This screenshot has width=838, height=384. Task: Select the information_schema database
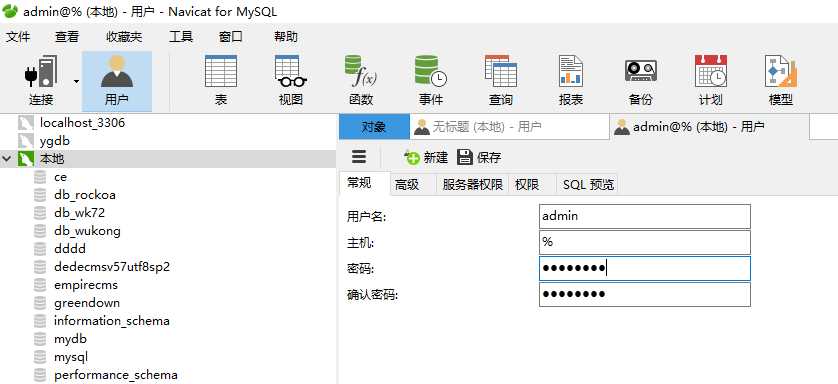click(x=112, y=320)
